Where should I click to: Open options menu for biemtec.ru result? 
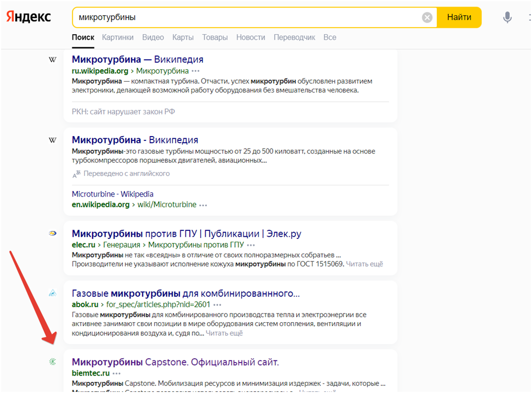[x=116, y=373]
